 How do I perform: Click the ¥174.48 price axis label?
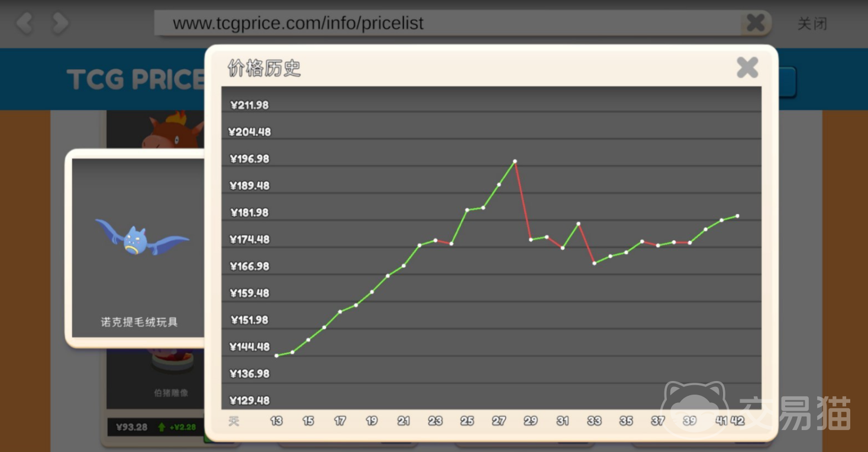click(x=249, y=239)
